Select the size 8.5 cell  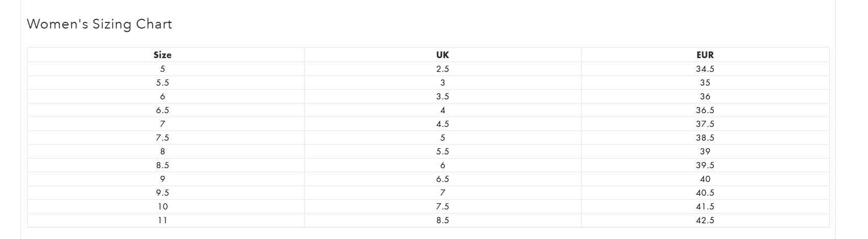(162, 165)
